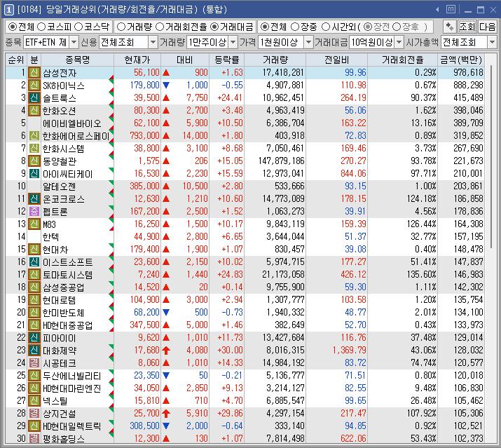Click the 종목명 column header
The image size is (501, 448).
77,60
